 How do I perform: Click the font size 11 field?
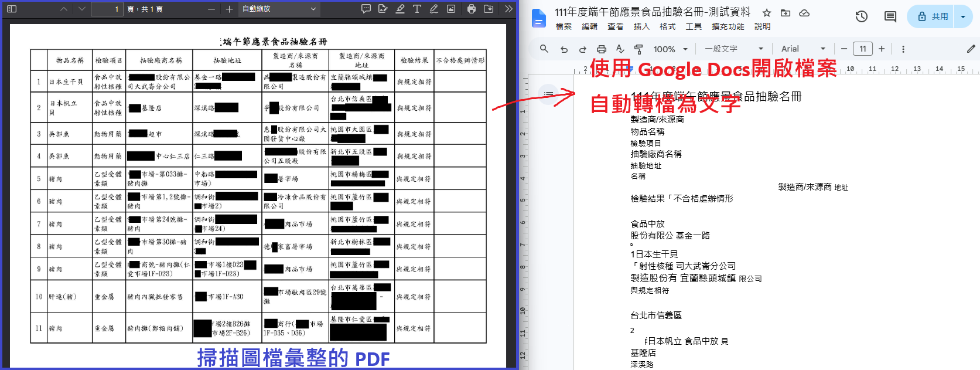click(x=863, y=49)
